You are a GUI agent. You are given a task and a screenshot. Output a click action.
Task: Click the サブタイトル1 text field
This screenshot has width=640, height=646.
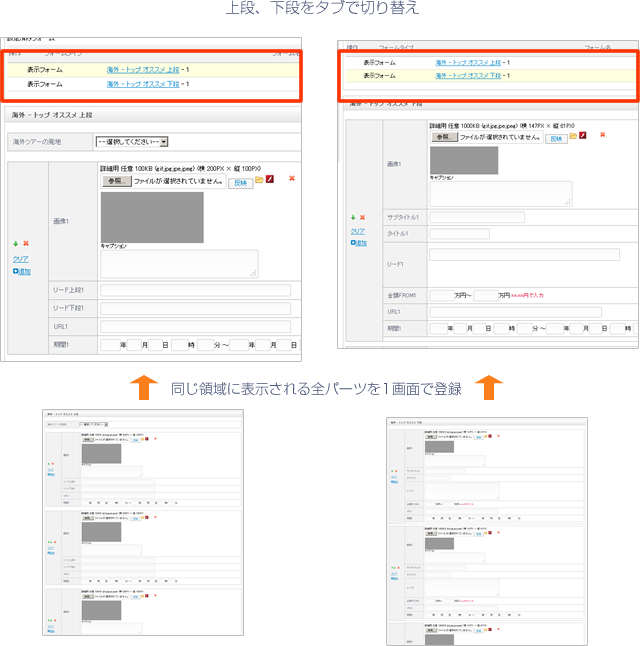point(476,217)
